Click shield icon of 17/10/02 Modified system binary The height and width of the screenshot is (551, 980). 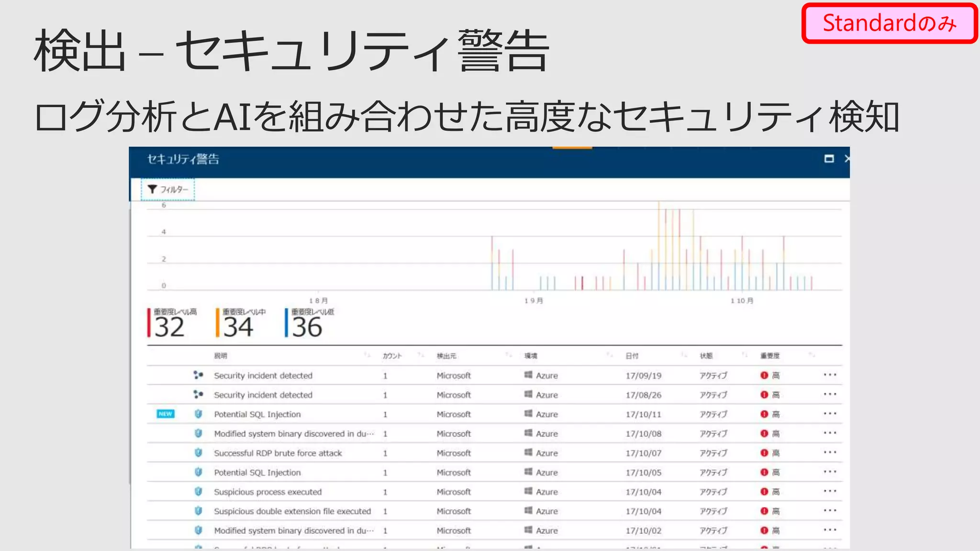(x=198, y=530)
